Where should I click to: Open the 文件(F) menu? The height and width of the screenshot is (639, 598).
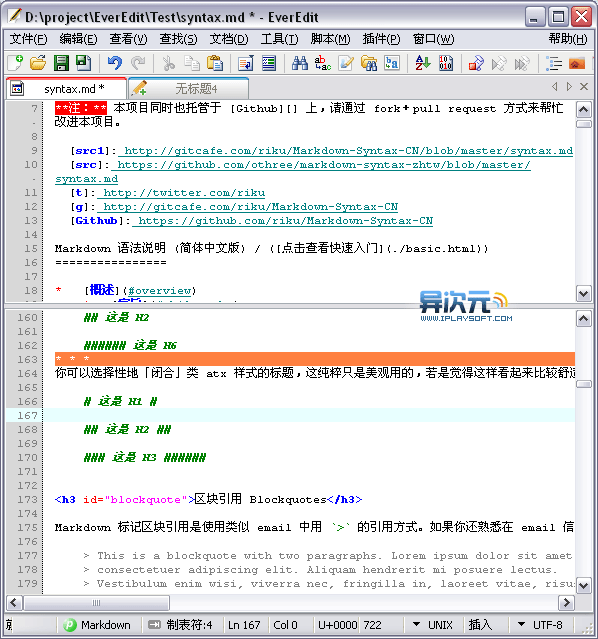click(x=29, y=39)
